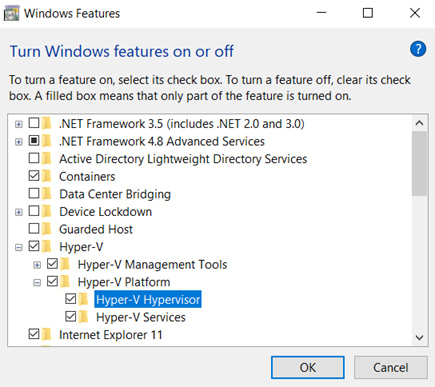The height and width of the screenshot is (387, 435).
Task: Close the Windows Features dialog
Action: click(x=414, y=13)
